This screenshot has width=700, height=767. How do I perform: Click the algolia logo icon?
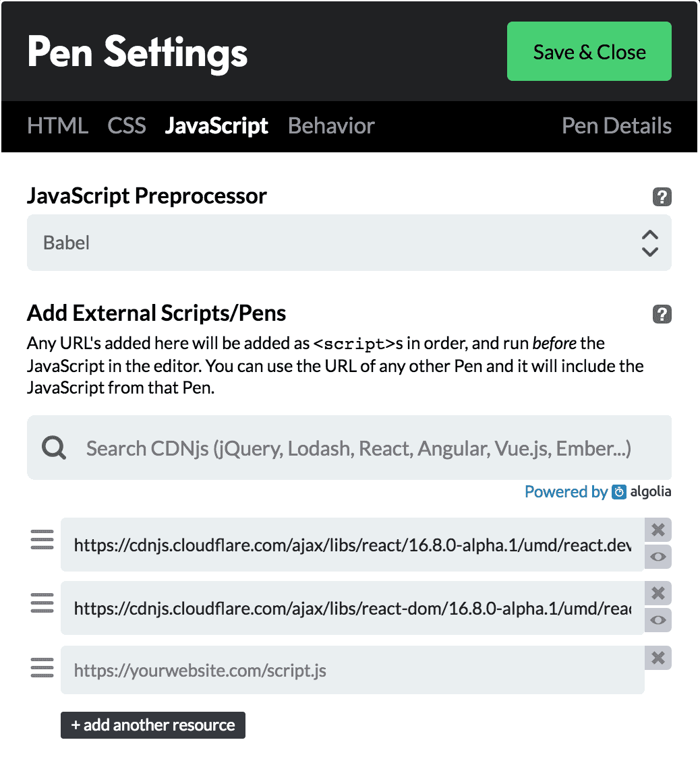tap(619, 492)
